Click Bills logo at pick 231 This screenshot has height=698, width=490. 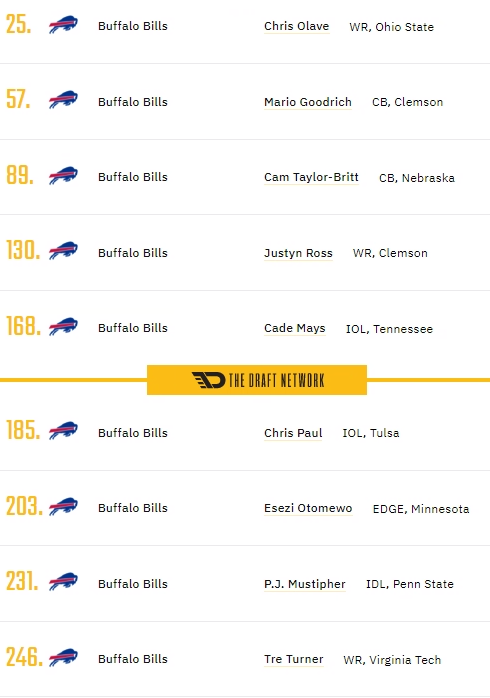click(x=63, y=581)
